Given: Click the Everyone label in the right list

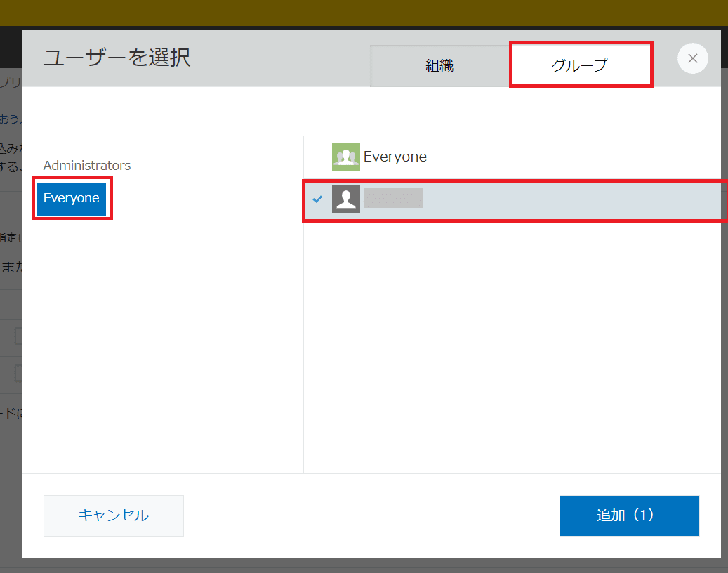Looking at the screenshot, I should click(x=395, y=157).
